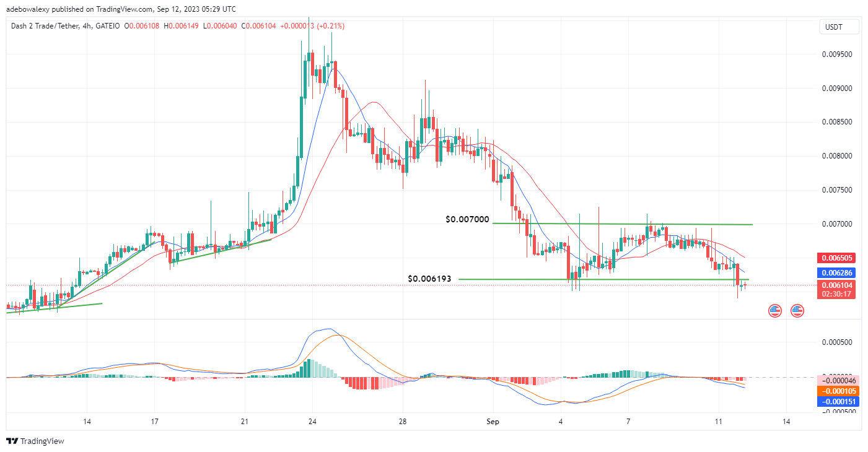
Task: Click the blue 0.006286 price label
Action: tap(837, 272)
